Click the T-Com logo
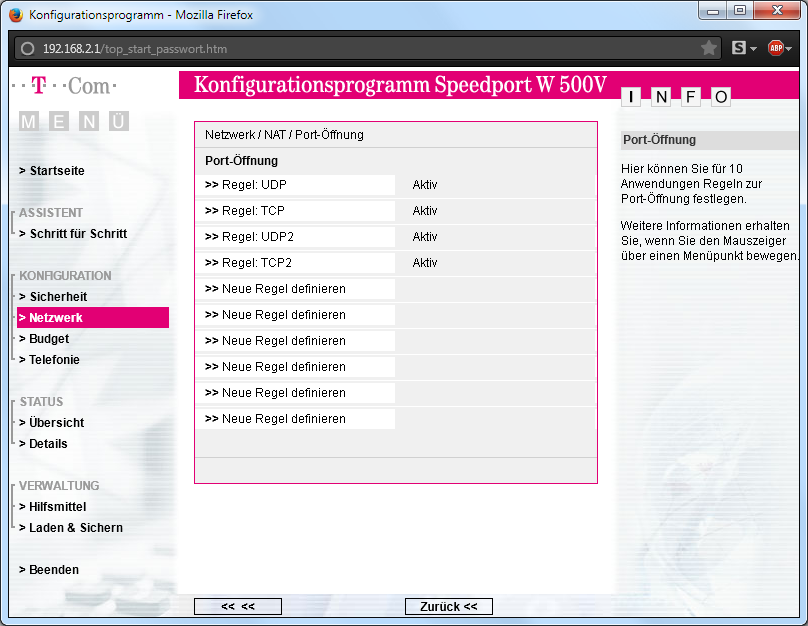 coord(65,86)
